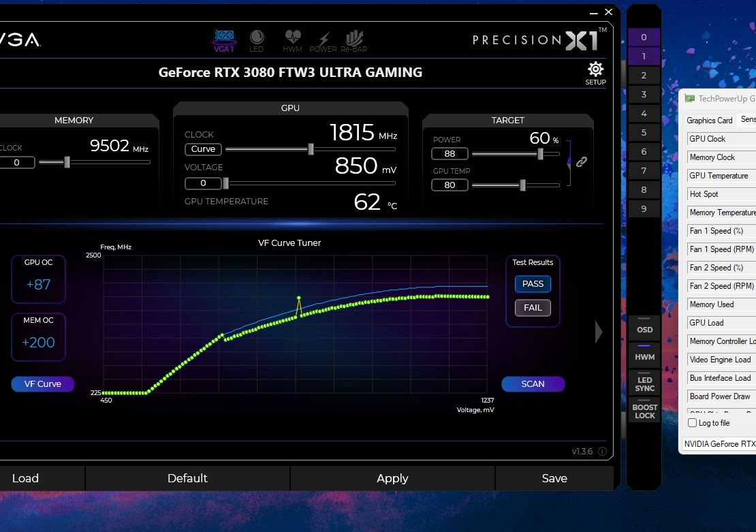
Task: Adjust the GPU temp target slider handle
Action: tap(522, 185)
